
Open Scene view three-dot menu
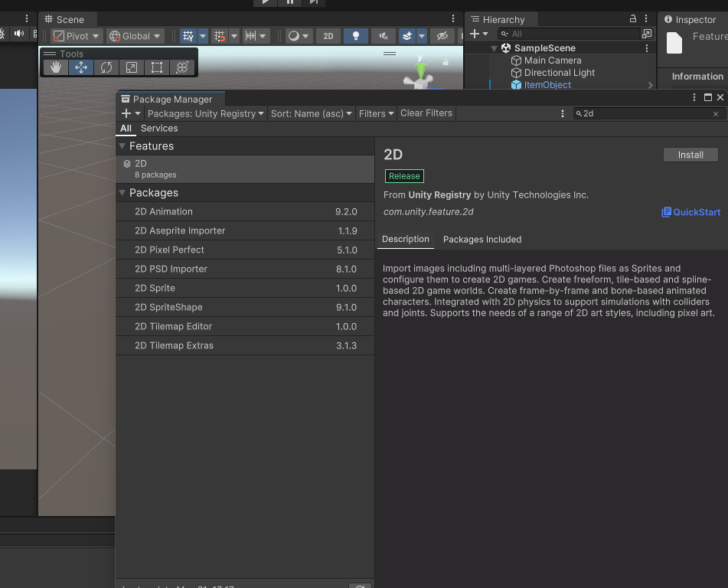453,18
